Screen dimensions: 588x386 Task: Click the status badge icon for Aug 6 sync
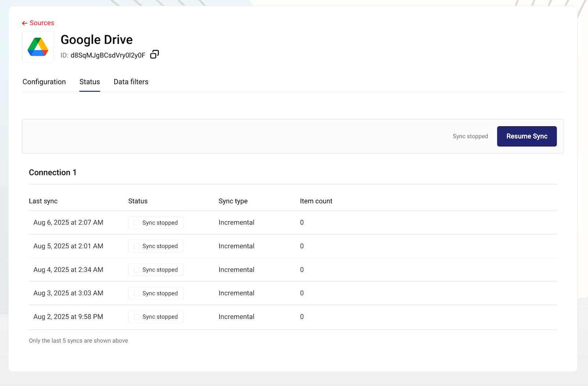coord(137,223)
